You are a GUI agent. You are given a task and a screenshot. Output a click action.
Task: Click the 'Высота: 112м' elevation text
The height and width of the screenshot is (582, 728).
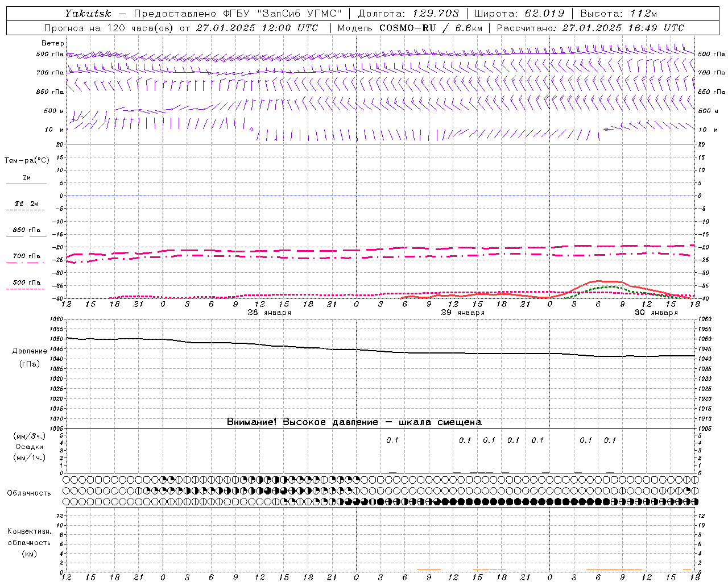pos(618,14)
